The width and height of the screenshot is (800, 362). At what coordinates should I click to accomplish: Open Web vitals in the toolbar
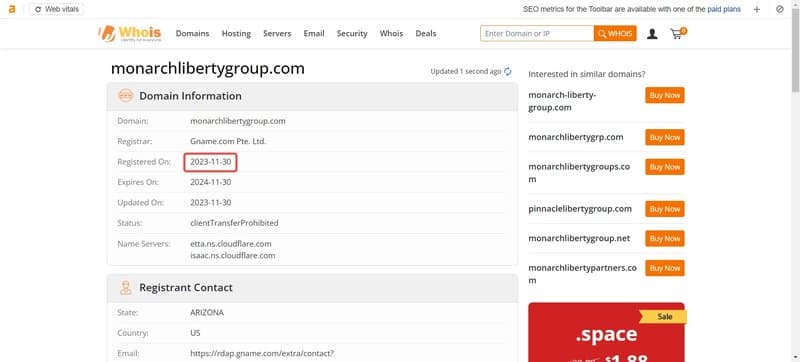[56, 9]
